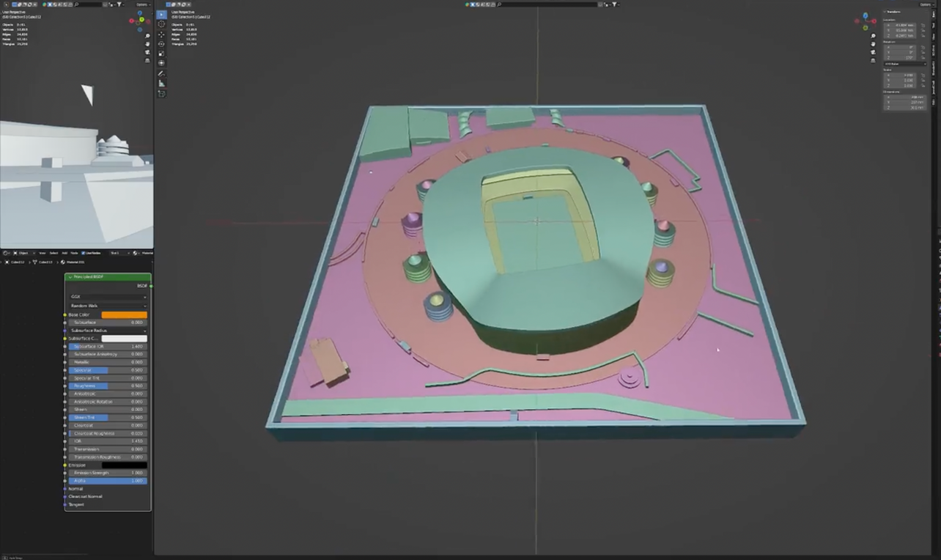This screenshot has width=941, height=560.
Task: Toggle the perspective/orthographic view gizmo
Action: pyautogui.click(x=873, y=59)
